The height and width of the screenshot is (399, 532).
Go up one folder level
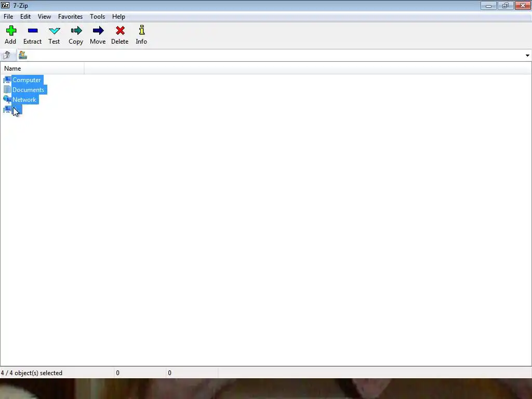pyautogui.click(x=7, y=55)
